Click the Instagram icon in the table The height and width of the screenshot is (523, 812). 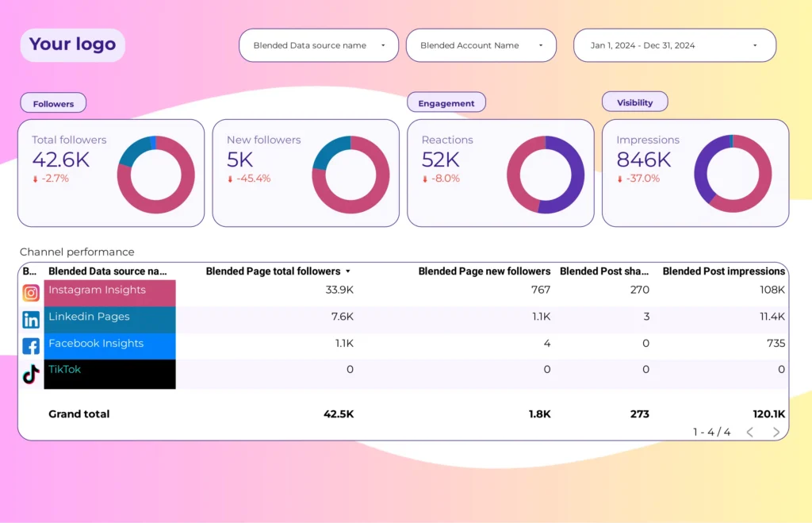coord(30,294)
